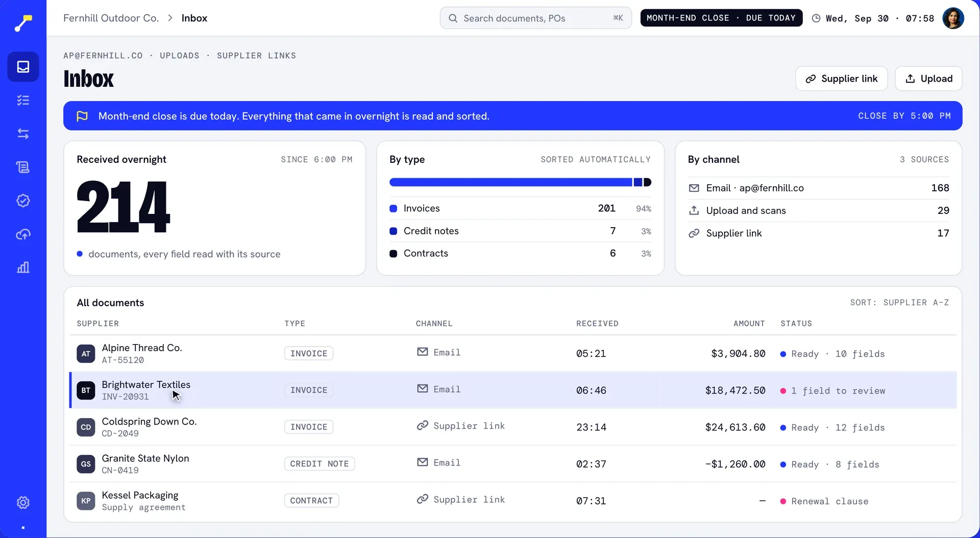Open the Brightwater Textiles invoice row
980x538 pixels.
[513, 390]
